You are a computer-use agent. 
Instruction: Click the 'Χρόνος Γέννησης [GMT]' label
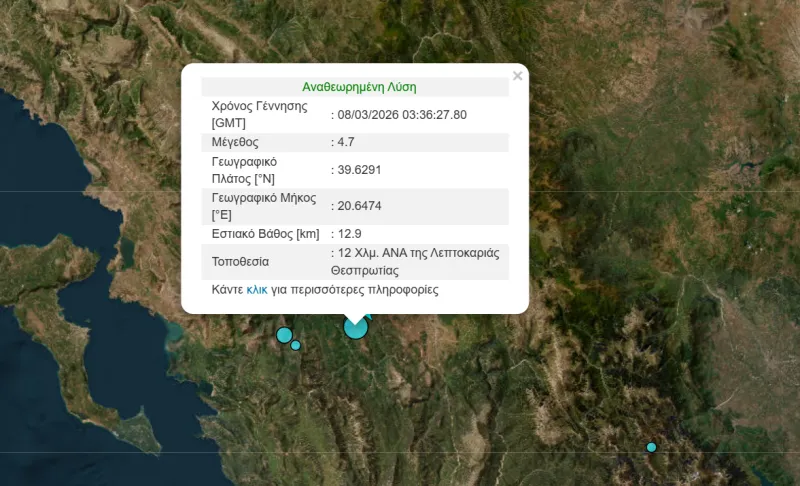pyautogui.click(x=259, y=115)
